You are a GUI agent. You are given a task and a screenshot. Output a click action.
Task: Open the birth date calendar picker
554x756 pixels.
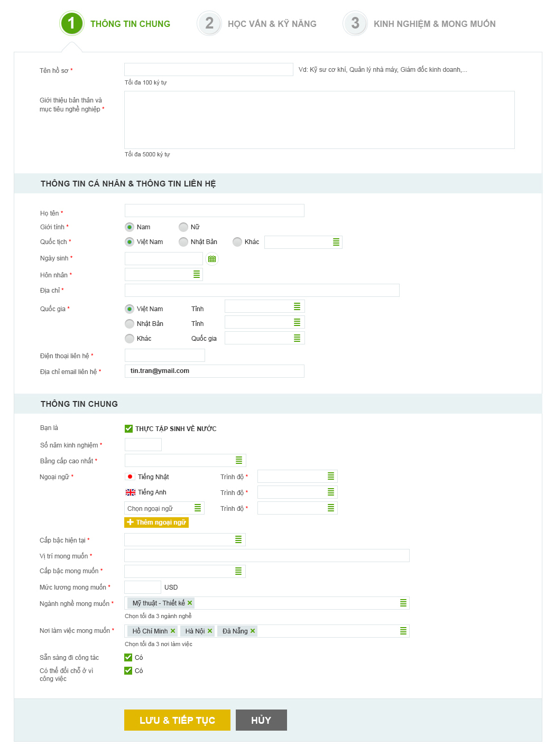coord(211,259)
